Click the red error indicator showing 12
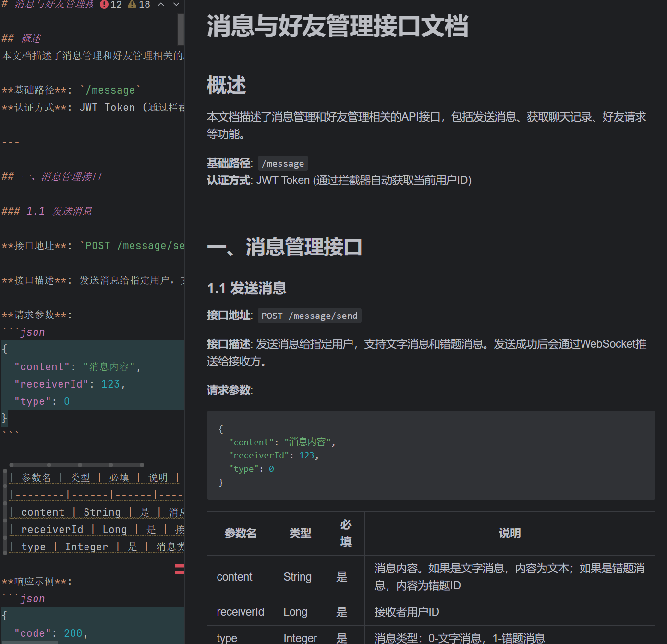Screen dimensions: 667x644 tap(111, 4)
